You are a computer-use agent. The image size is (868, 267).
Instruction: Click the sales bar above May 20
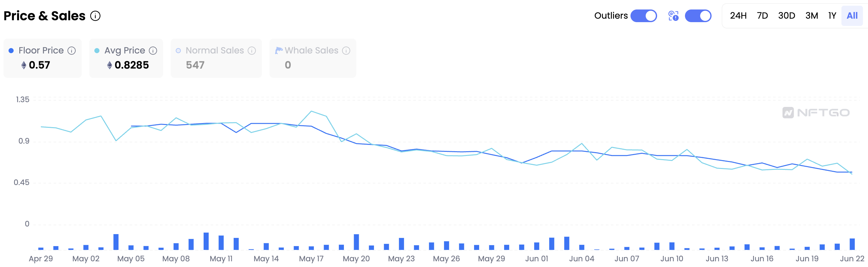click(x=356, y=242)
